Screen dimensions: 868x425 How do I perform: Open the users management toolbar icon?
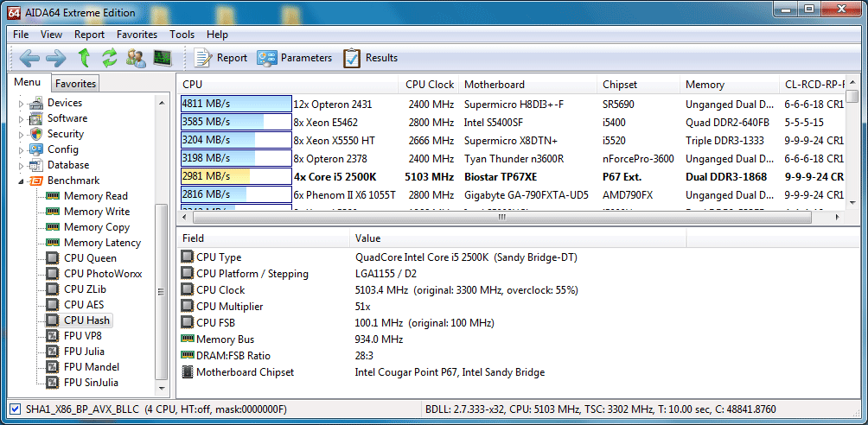[x=136, y=58]
